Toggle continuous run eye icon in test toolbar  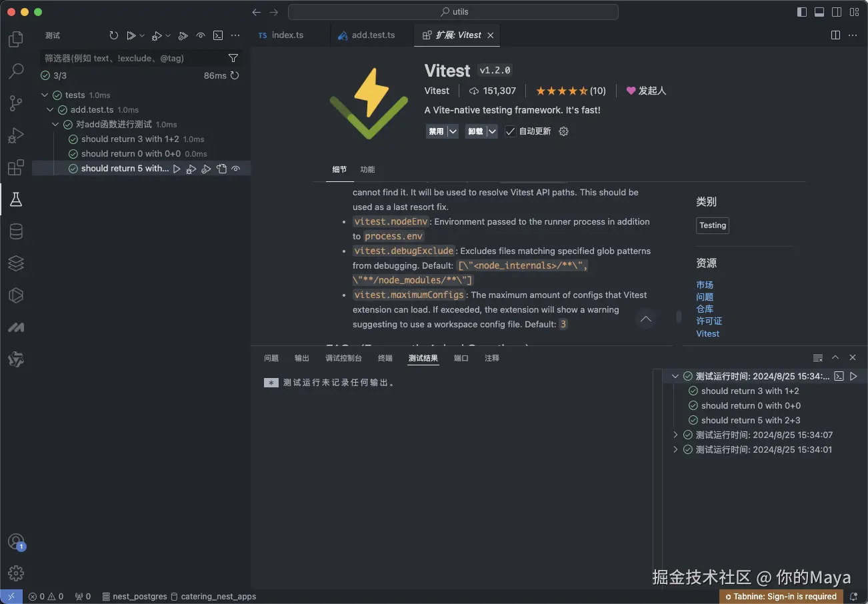(200, 35)
